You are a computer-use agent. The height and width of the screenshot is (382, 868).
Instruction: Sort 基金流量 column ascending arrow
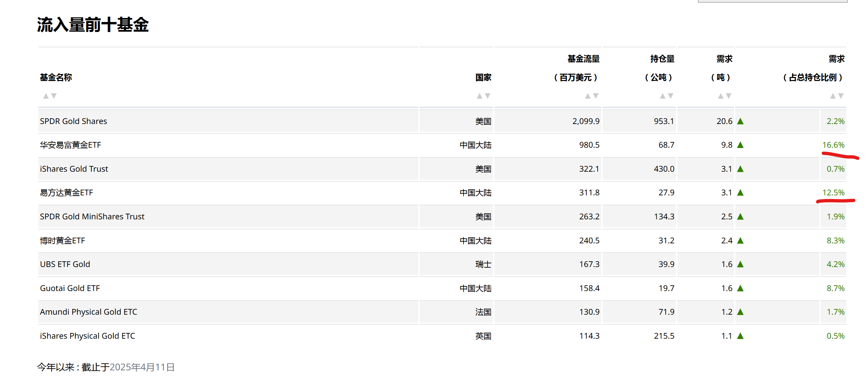click(588, 96)
